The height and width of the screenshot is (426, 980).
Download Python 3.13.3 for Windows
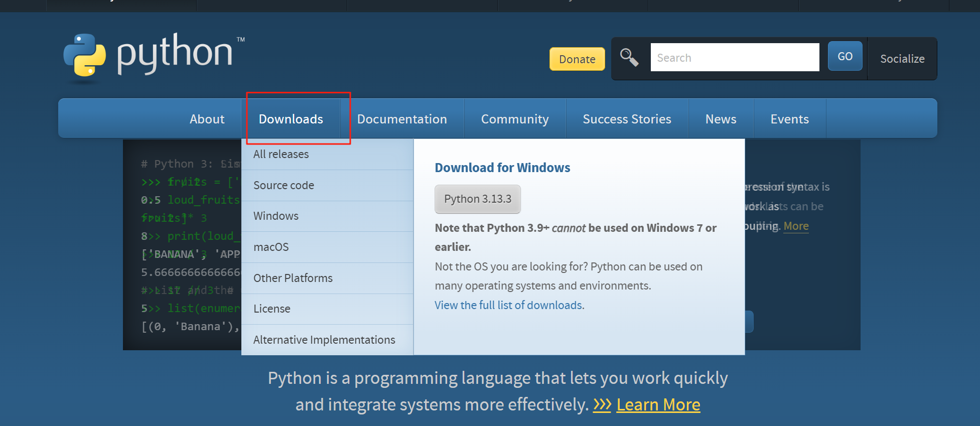pos(477,199)
